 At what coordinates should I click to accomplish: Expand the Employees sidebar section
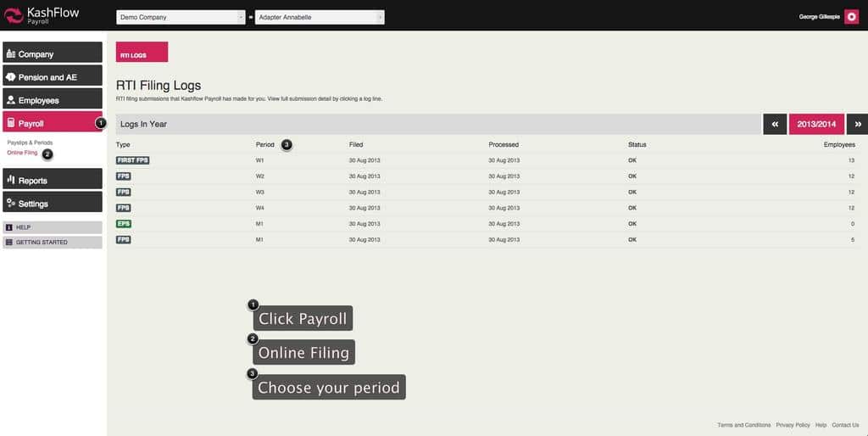pyautogui.click(x=53, y=100)
